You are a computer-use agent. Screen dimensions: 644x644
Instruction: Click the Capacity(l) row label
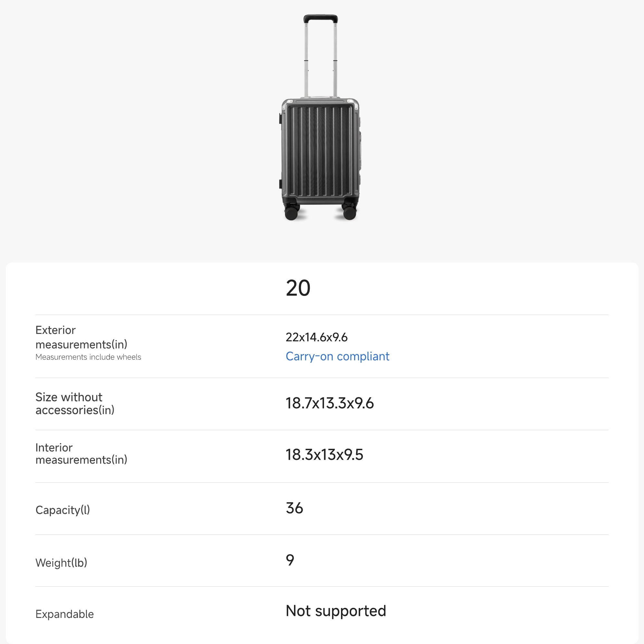pyautogui.click(x=63, y=510)
